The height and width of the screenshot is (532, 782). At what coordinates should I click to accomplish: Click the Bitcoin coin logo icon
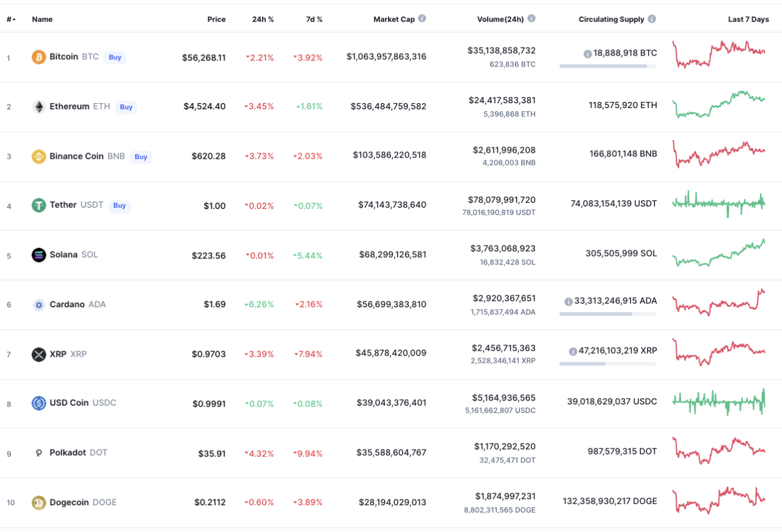(38, 57)
